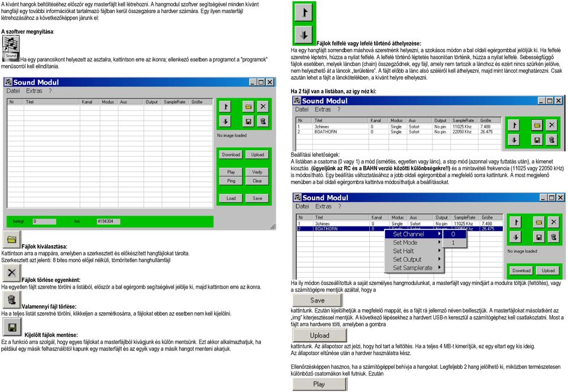
Task: Expand the Set Channel submenu
Action: pos(414,234)
